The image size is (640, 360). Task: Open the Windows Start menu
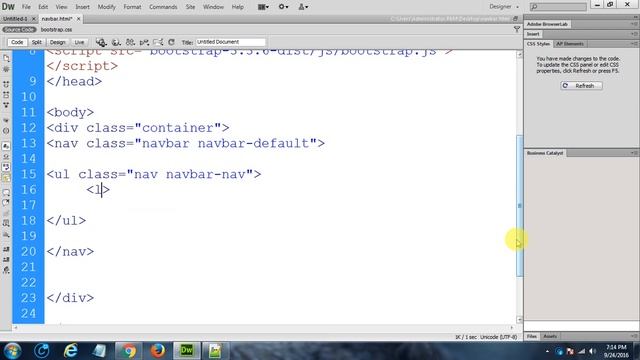coord(12,351)
